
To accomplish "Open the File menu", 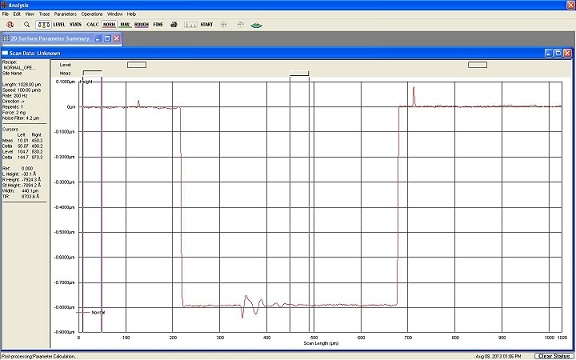I will (5, 14).
